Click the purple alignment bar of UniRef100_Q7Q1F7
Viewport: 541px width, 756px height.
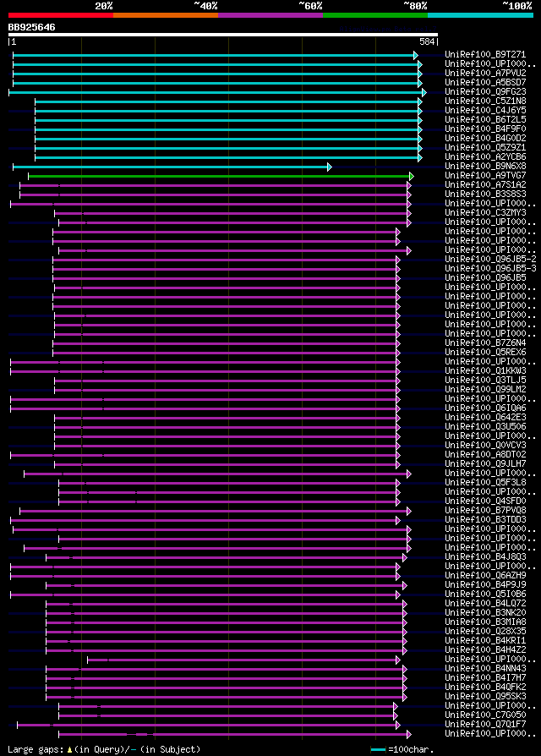point(208,725)
